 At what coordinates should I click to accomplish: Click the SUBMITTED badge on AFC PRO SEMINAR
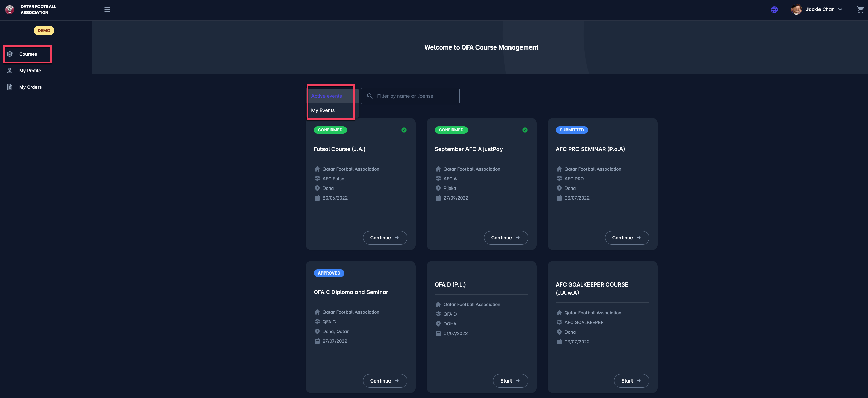click(x=572, y=130)
